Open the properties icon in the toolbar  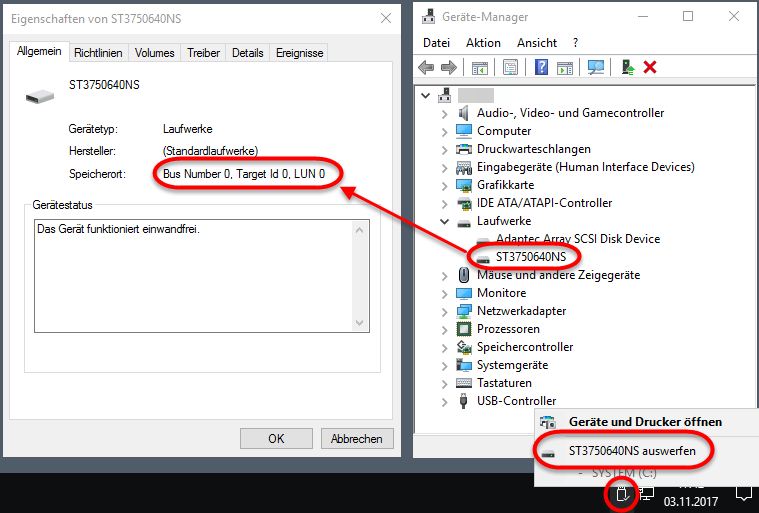click(511, 67)
